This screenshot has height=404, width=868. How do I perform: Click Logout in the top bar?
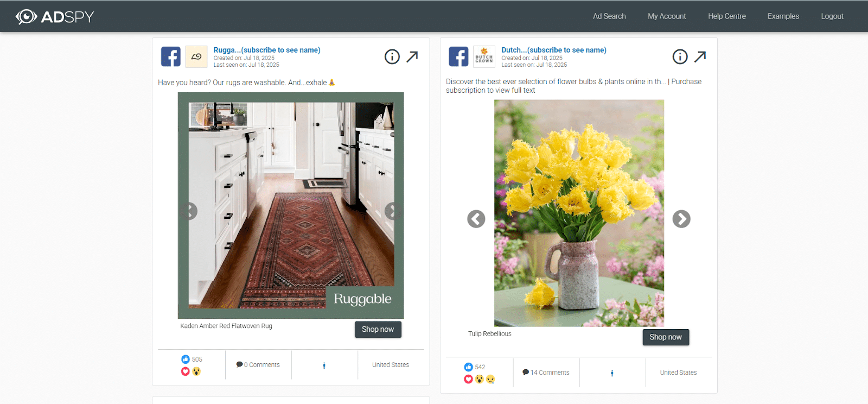coord(832,16)
